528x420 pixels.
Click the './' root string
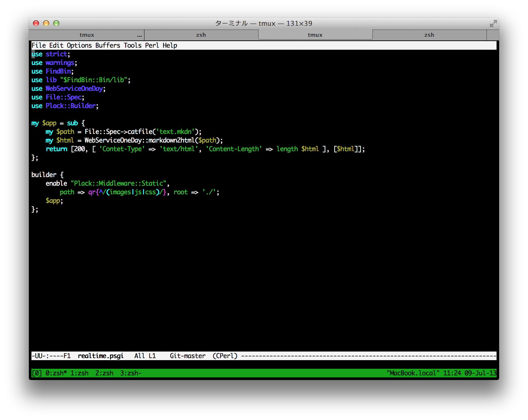[x=209, y=192]
